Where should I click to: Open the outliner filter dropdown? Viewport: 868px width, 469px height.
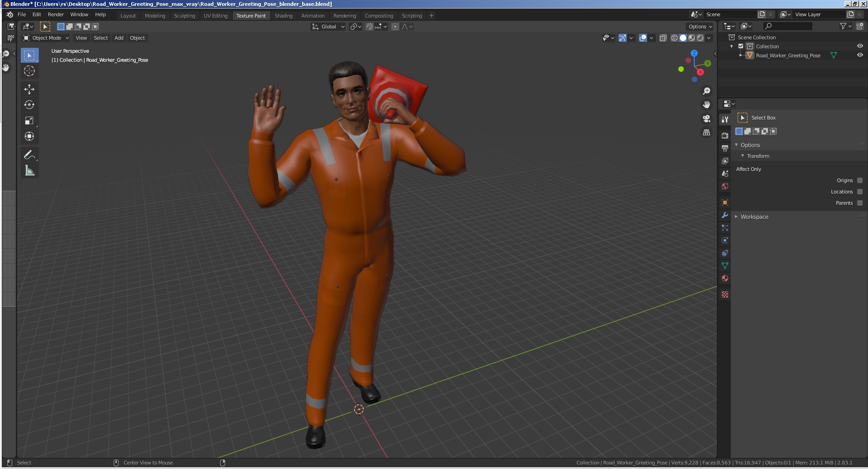pos(845,27)
